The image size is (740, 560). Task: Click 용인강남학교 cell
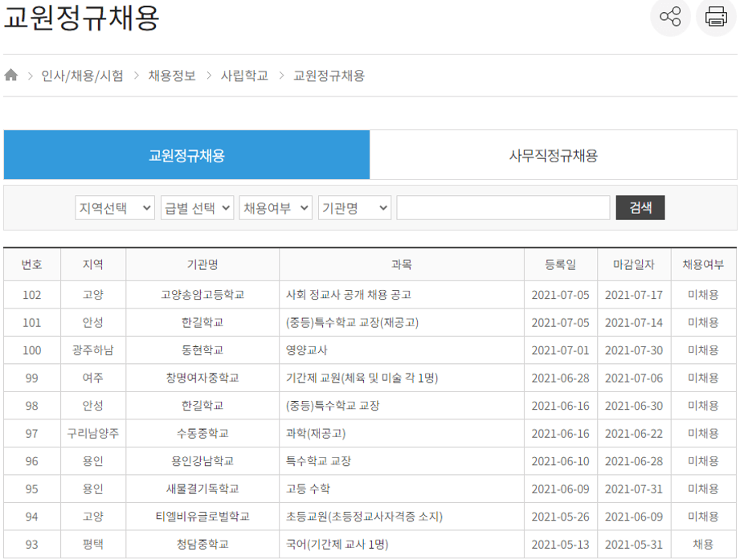click(x=202, y=461)
